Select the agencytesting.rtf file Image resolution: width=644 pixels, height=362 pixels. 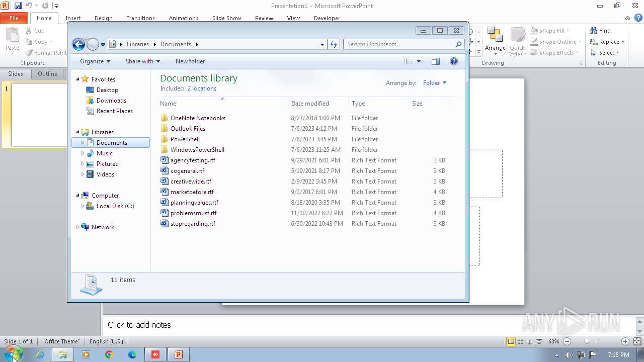[x=193, y=160]
